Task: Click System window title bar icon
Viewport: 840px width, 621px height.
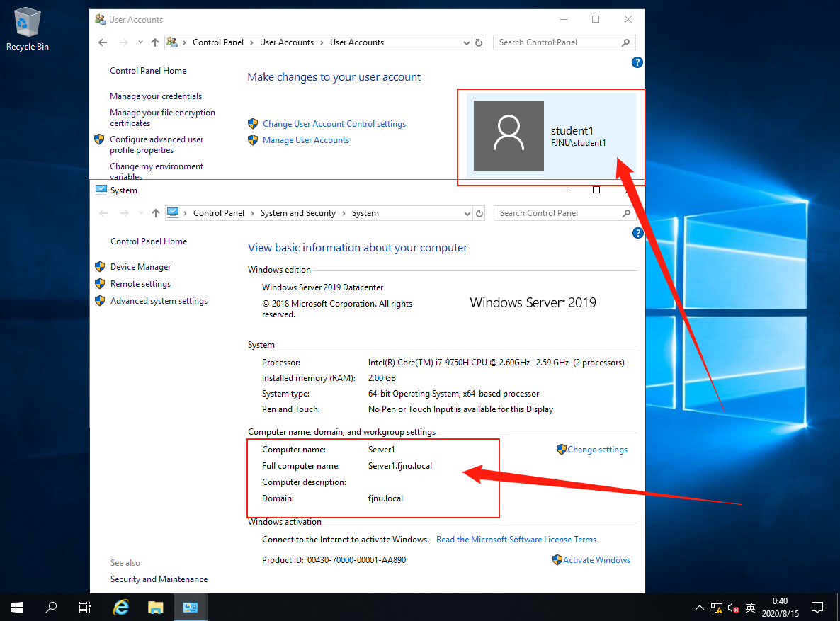Action: click(101, 190)
